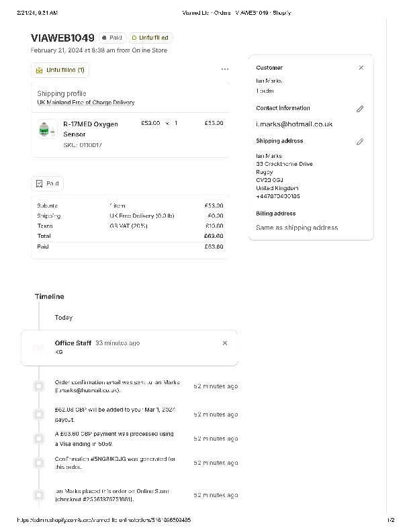Screen dimensions: 411x532
Task: Select the order confirmation email timeline marker
Action: [x=39, y=386]
